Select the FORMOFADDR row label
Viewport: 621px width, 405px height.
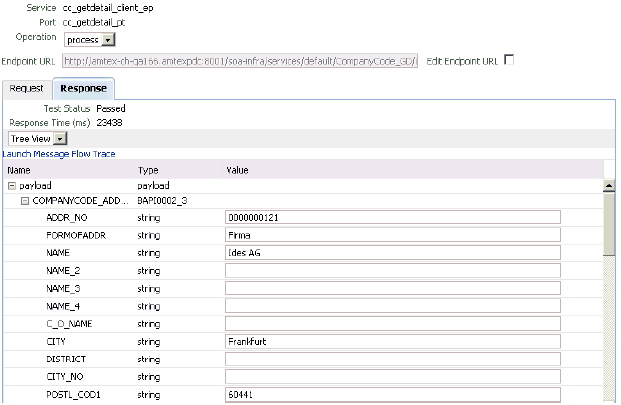coord(76,236)
